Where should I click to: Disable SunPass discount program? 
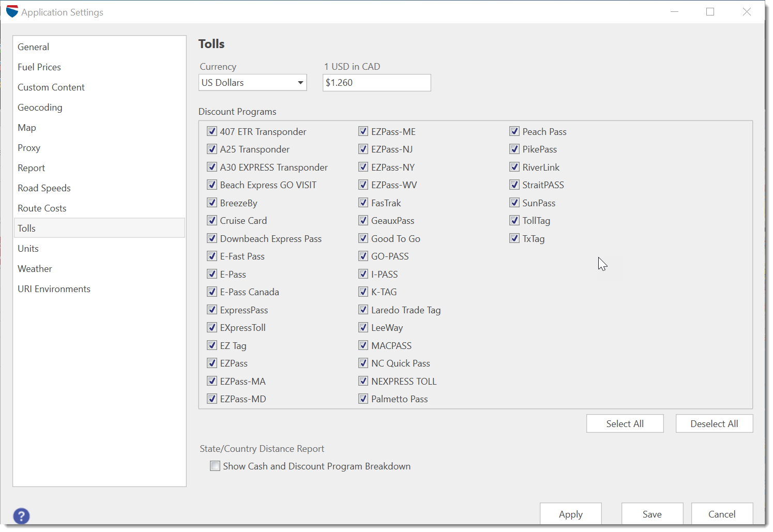[514, 203]
